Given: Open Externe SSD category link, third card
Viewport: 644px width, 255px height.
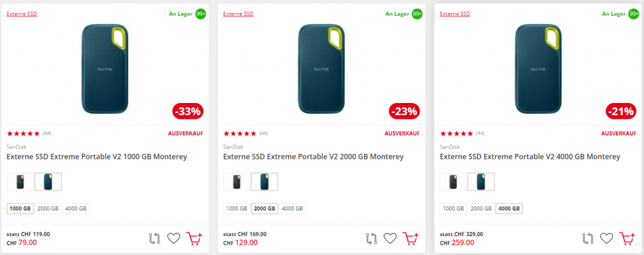Looking at the screenshot, I should (x=455, y=13).
